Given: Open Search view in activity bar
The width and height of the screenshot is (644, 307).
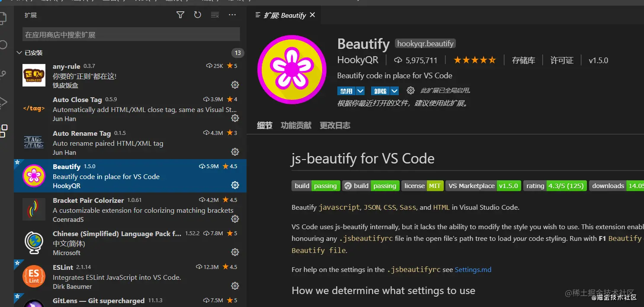Looking at the screenshot, I should pos(3,45).
